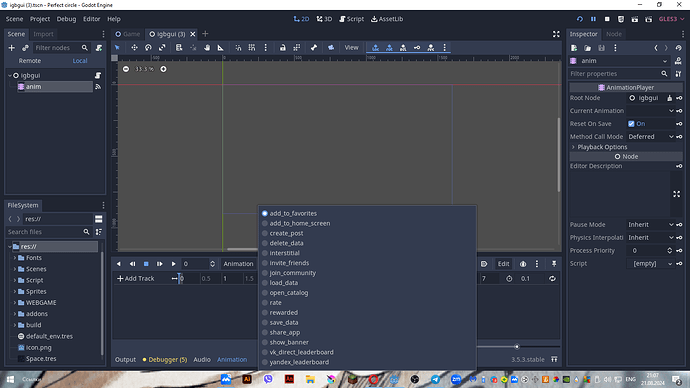Expand the Fonts folder
Screen dimensions: 690x388
click(x=15, y=258)
